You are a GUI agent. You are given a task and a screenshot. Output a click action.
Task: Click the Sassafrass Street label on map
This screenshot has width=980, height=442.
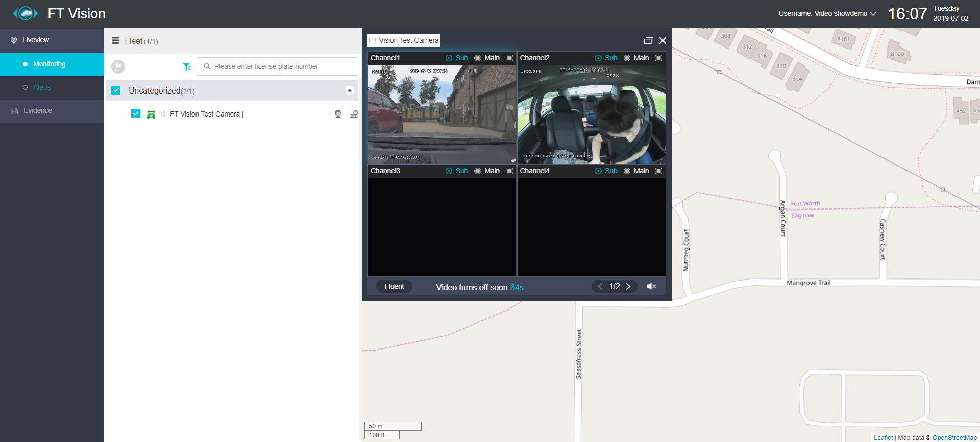[x=579, y=354]
